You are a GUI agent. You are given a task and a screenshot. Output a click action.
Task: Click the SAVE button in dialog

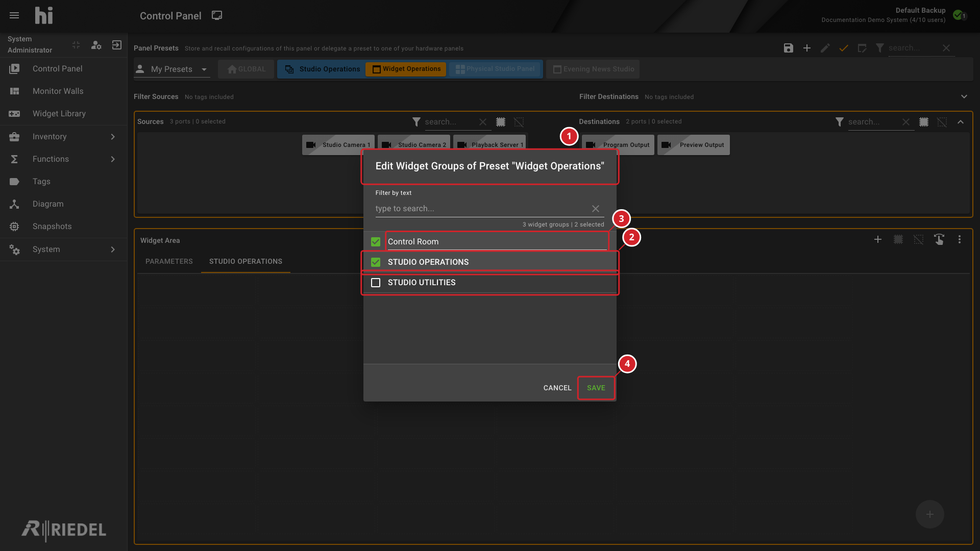(x=596, y=388)
